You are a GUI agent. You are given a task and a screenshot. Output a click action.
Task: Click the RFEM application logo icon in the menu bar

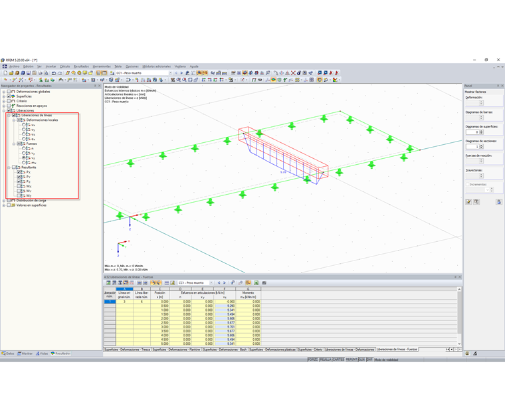[5, 66]
